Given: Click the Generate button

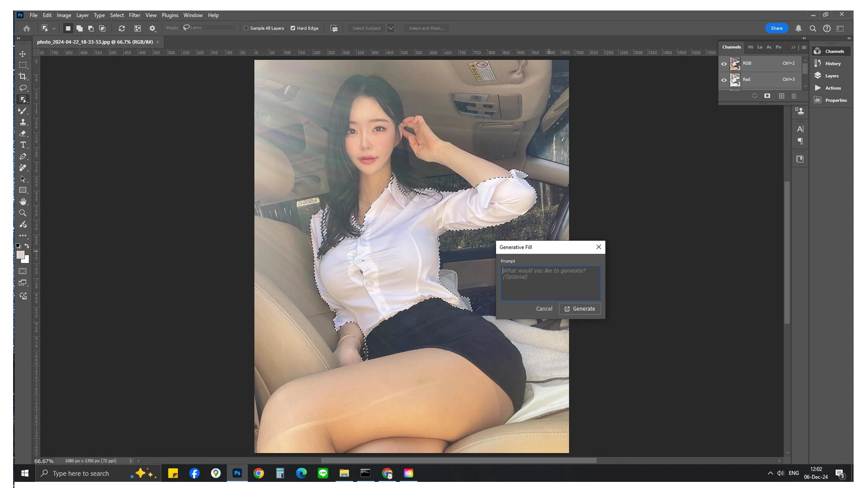Looking at the screenshot, I should (580, 309).
